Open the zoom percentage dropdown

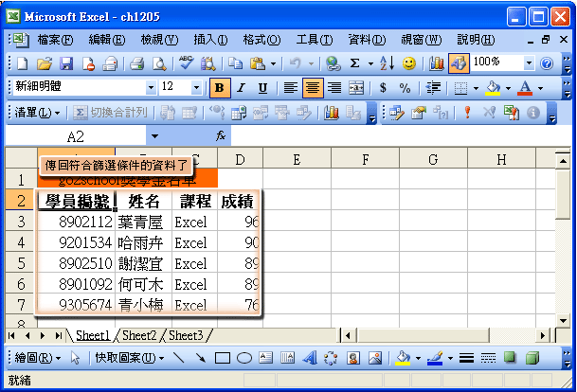click(x=529, y=63)
